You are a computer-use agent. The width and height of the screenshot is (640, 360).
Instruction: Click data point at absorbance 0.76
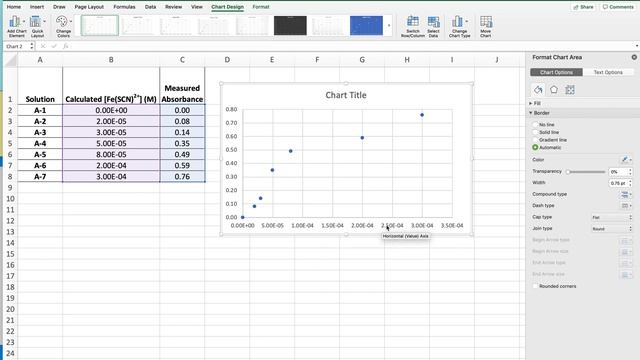[422, 115]
